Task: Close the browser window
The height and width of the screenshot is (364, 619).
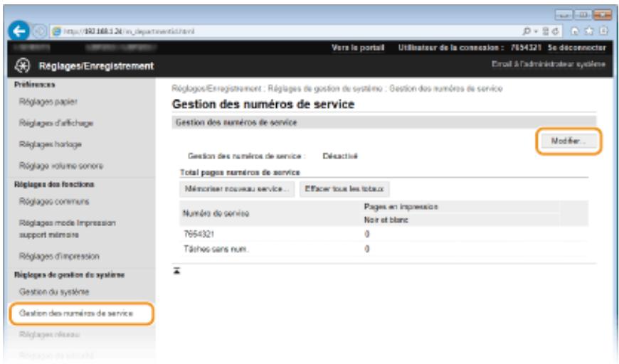Action: [x=602, y=15]
